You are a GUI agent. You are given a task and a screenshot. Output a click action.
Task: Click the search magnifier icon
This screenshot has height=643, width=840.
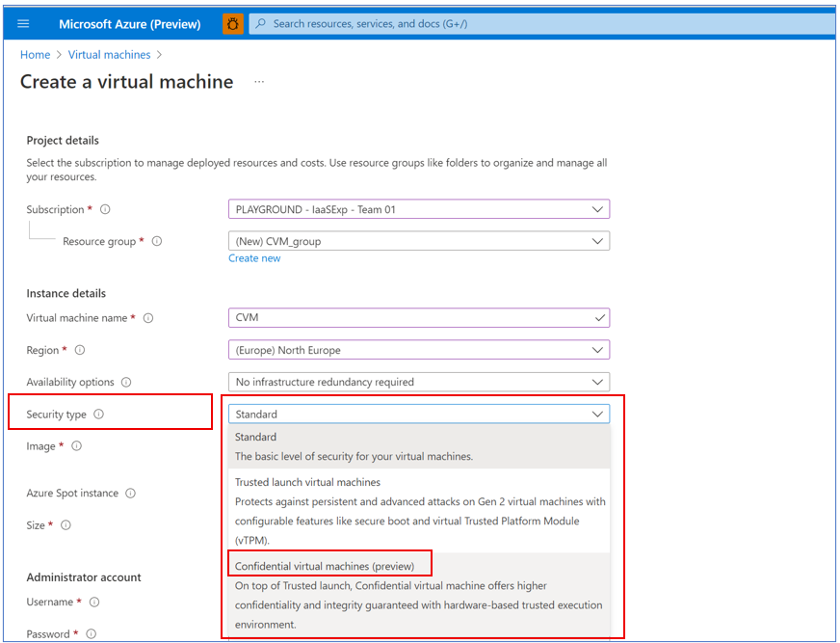click(260, 23)
